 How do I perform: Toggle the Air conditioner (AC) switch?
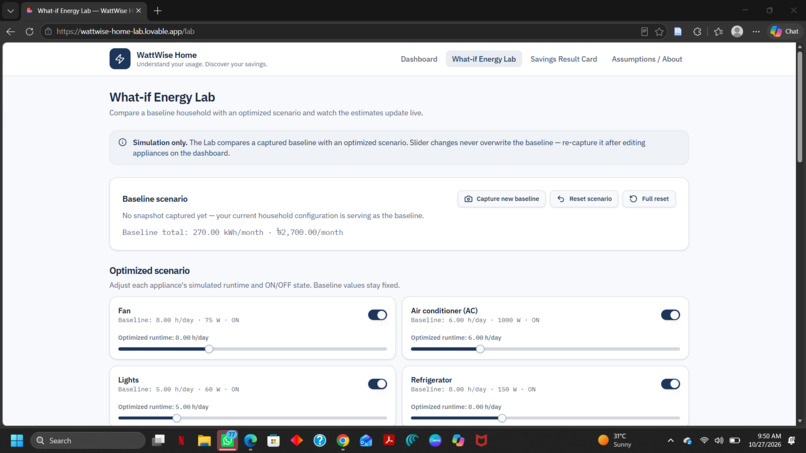click(670, 315)
